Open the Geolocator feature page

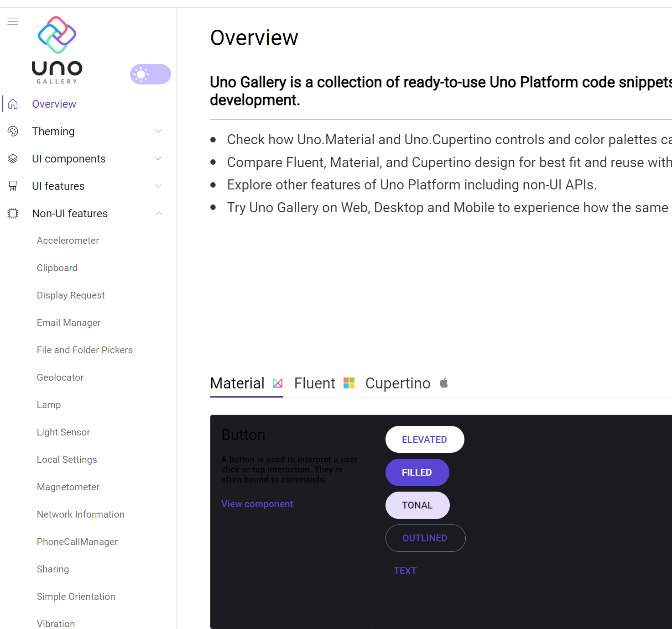coord(60,377)
